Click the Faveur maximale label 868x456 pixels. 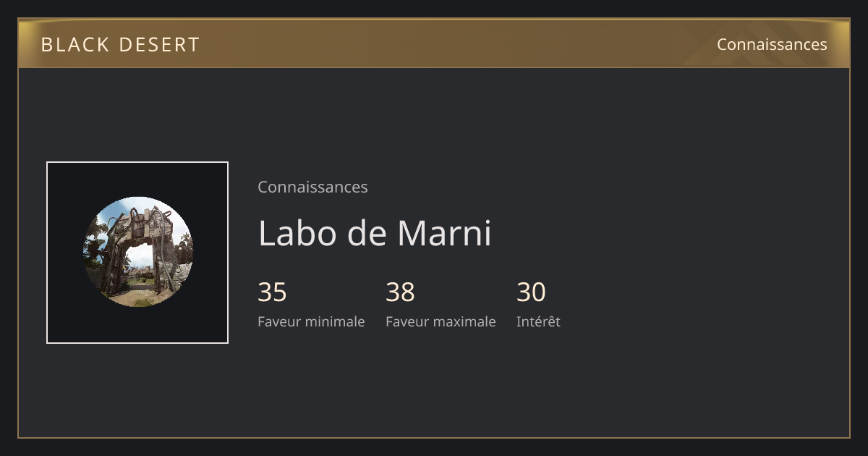pos(441,321)
